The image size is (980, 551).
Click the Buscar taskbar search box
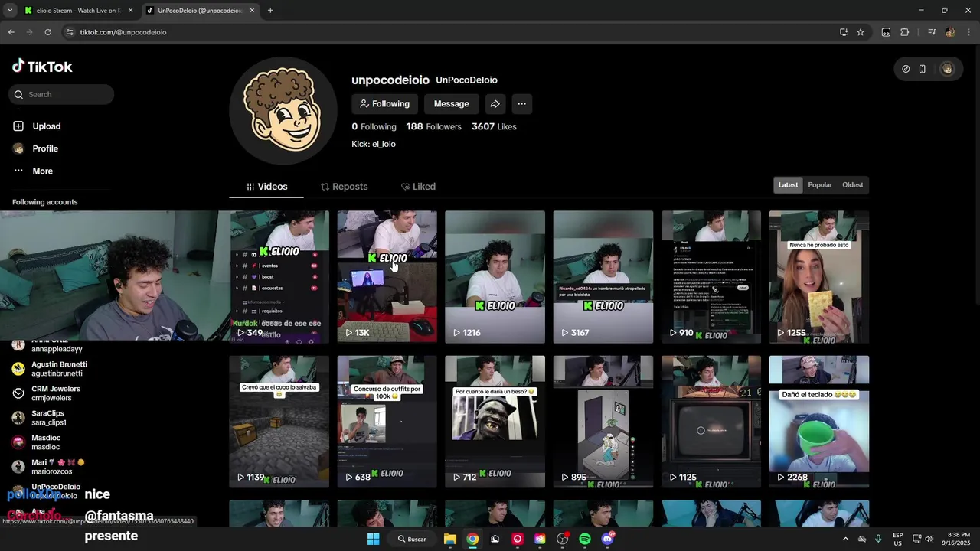(x=412, y=539)
